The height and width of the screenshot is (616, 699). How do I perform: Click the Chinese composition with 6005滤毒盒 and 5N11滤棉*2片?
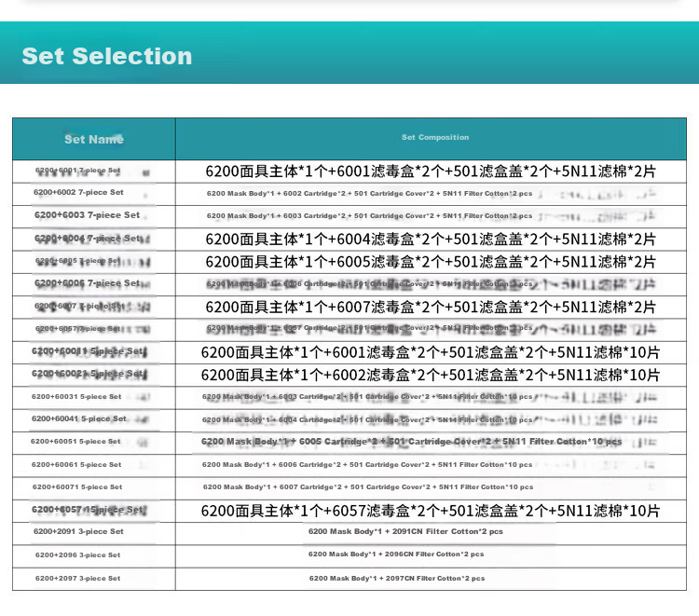(x=431, y=262)
